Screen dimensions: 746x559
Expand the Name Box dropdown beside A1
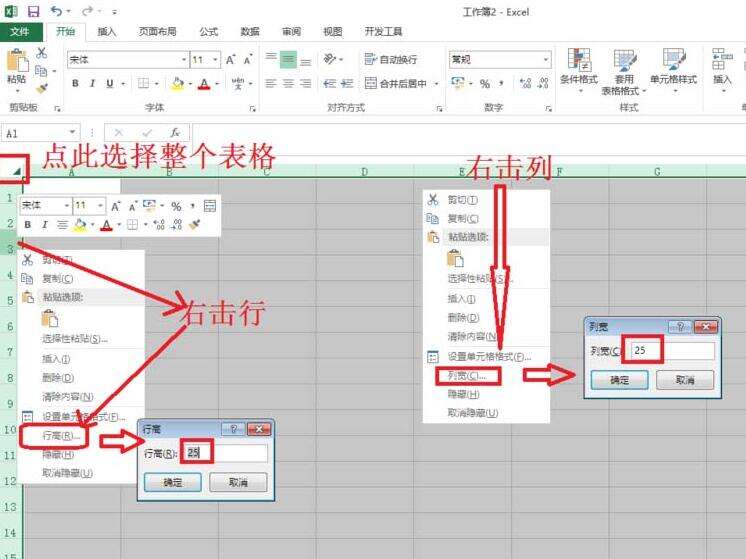(x=72, y=132)
